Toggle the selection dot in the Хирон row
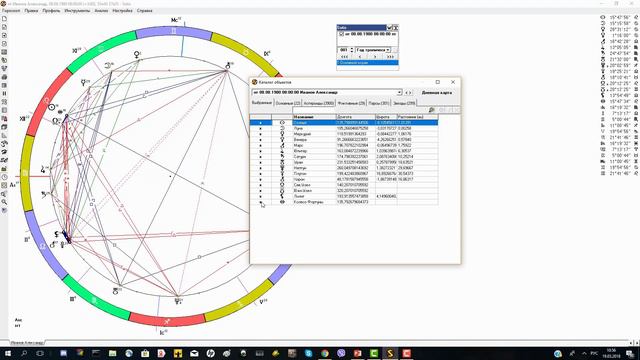This screenshot has height=360, width=640. (261, 179)
